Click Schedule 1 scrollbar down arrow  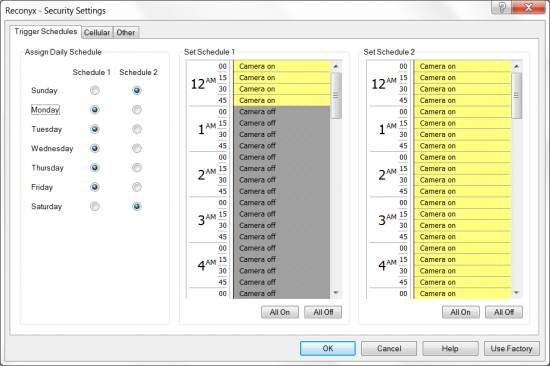336,293
